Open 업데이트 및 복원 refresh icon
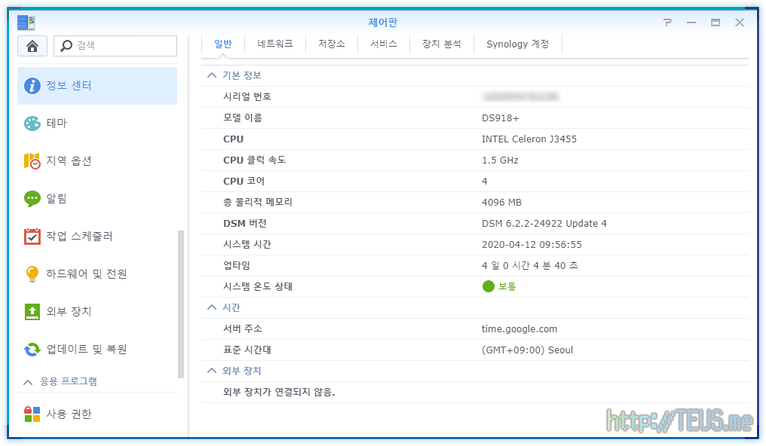This screenshot has width=766, height=446. 32,349
